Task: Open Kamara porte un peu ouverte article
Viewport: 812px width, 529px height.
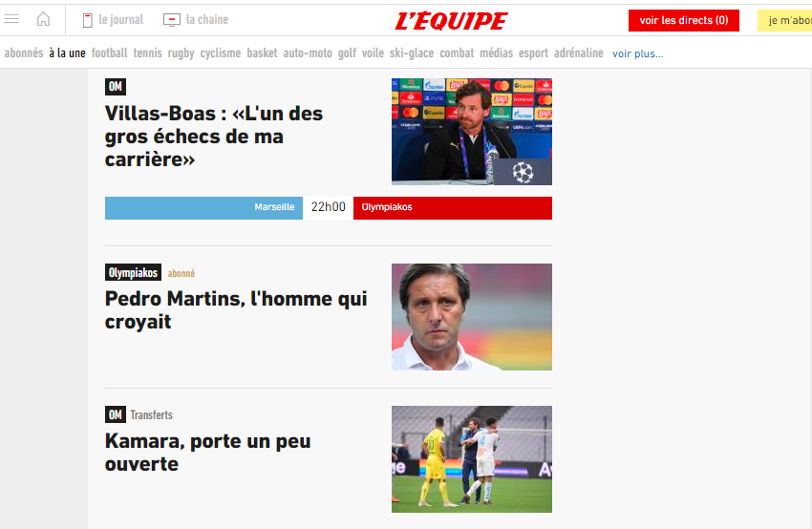Action: point(207,452)
